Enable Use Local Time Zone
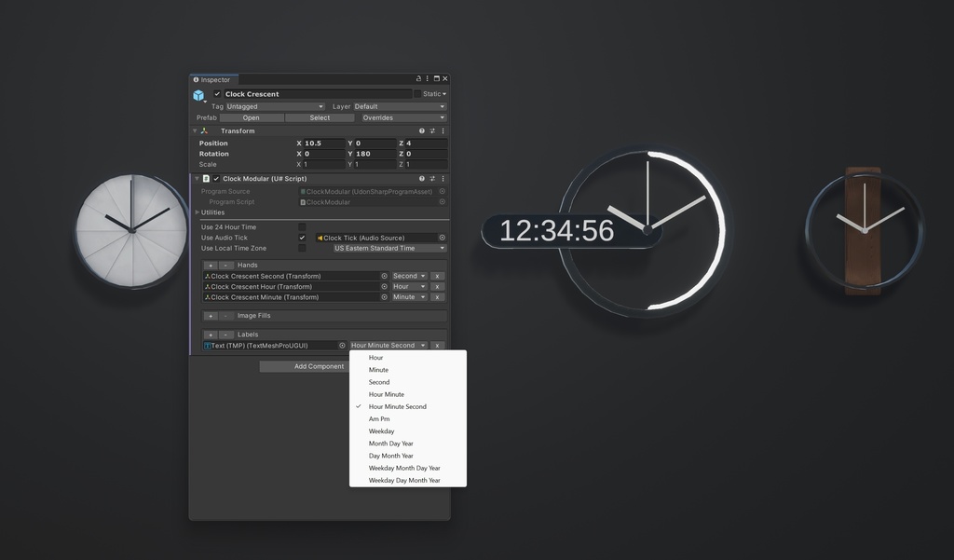Image resolution: width=954 pixels, height=560 pixels. pyautogui.click(x=300, y=248)
